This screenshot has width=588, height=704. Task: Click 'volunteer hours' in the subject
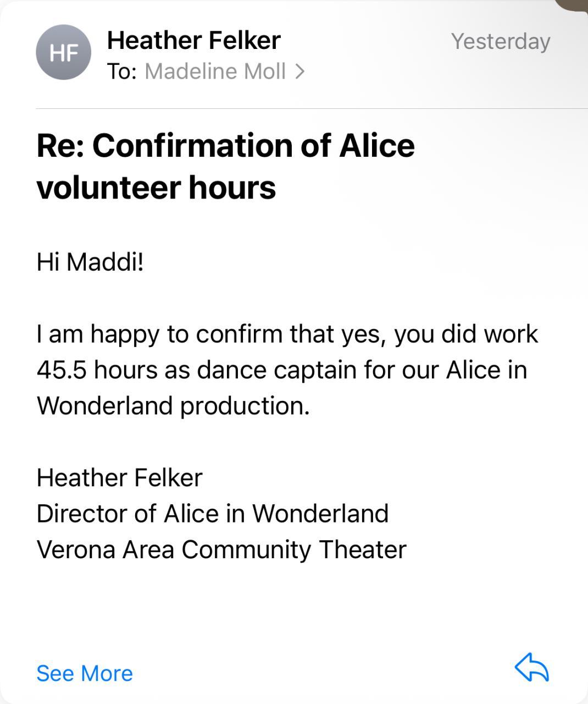156,188
